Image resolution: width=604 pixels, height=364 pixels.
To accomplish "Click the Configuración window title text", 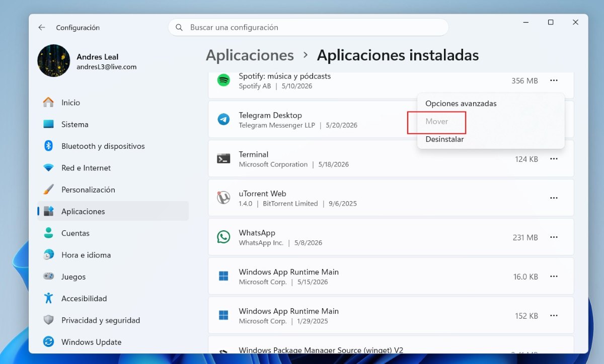I will pyautogui.click(x=78, y=28).
